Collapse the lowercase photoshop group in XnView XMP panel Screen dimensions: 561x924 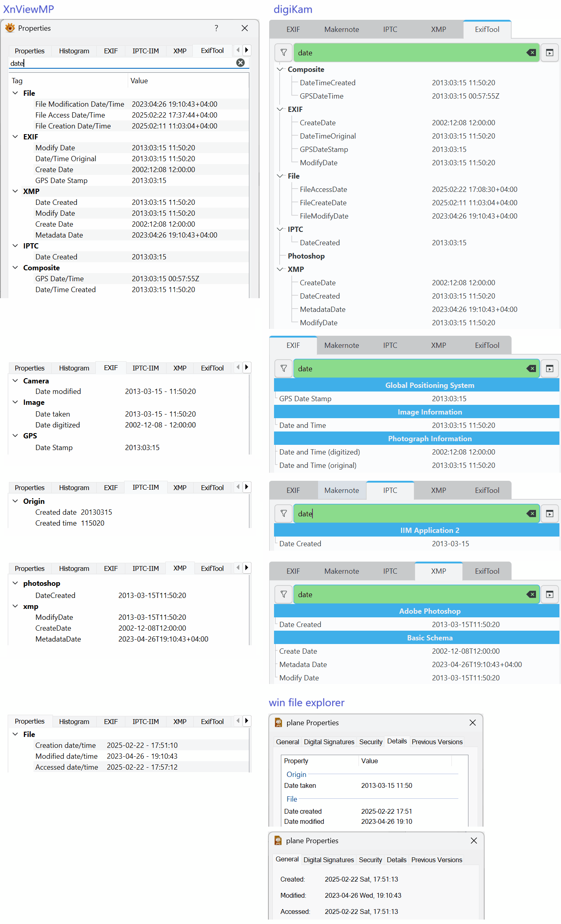tap(15, 583)
